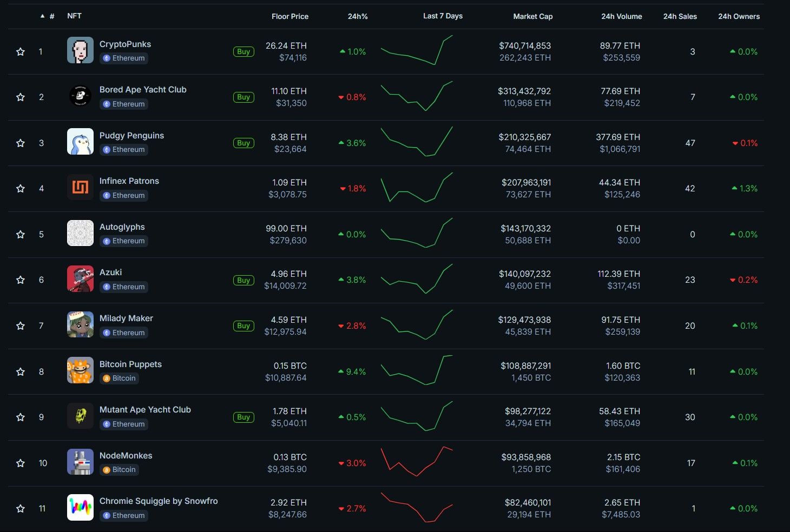The height and width of the screenshot is (532, 790).
Task: Click the NodeMonkes pixel avatar
Action: [x=80, y=462]
